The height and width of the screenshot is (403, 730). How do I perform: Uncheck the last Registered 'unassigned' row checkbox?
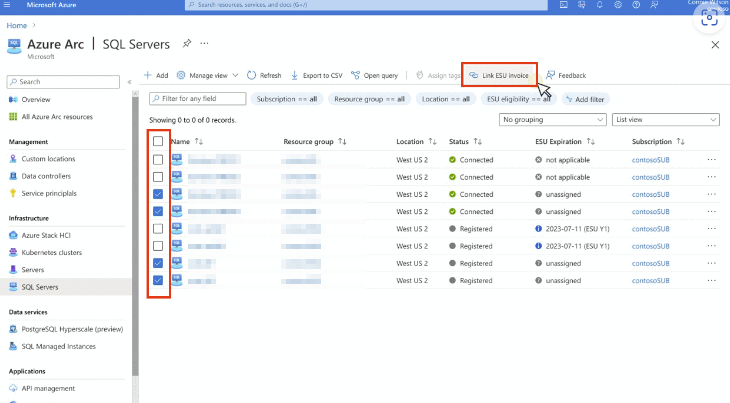[158, 280]
